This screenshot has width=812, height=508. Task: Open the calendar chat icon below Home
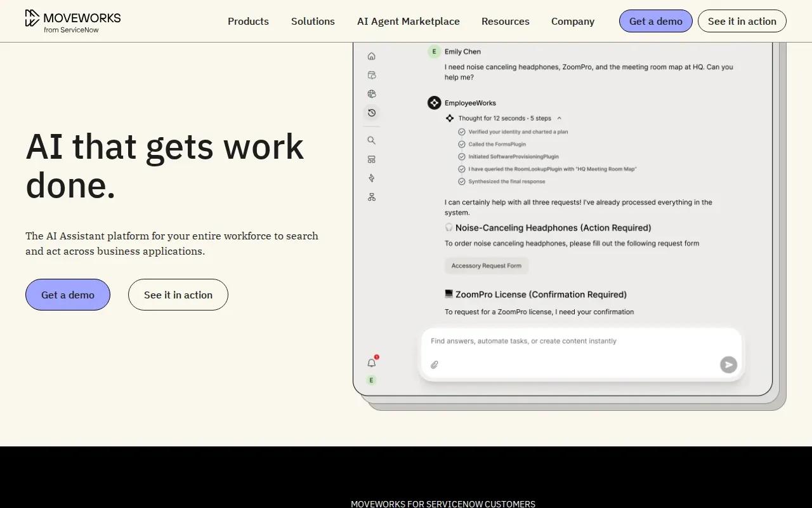tap(372, 75)
